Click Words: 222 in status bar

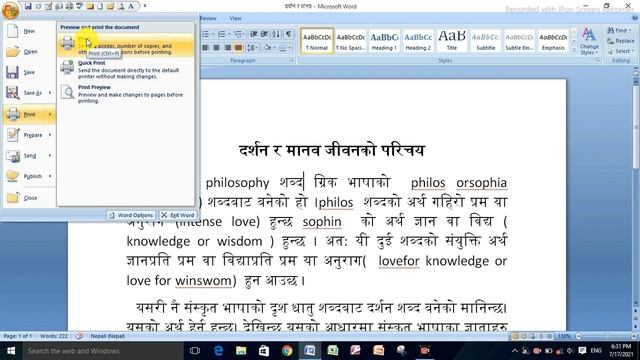pyautogui.click(x=53, y=336)
